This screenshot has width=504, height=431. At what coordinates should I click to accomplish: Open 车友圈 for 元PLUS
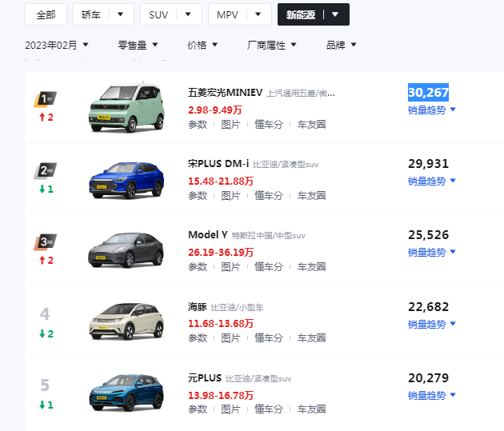311,409
